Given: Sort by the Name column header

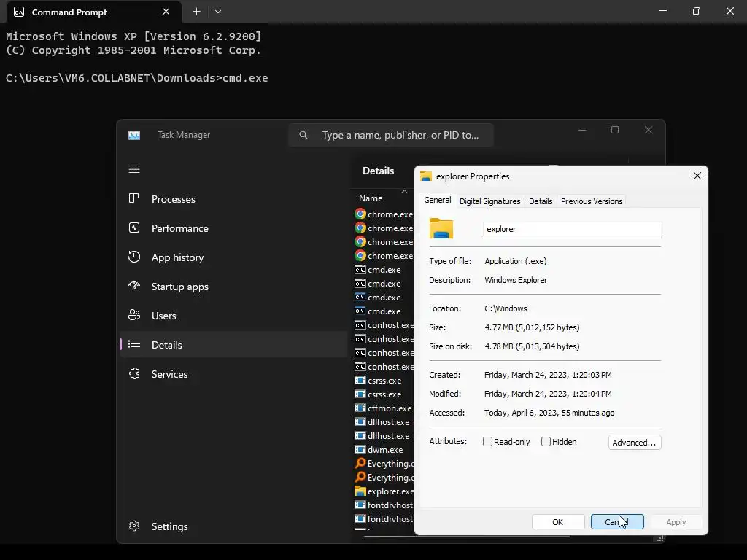Looking at the screenshot, I should (x=371, y=198).
